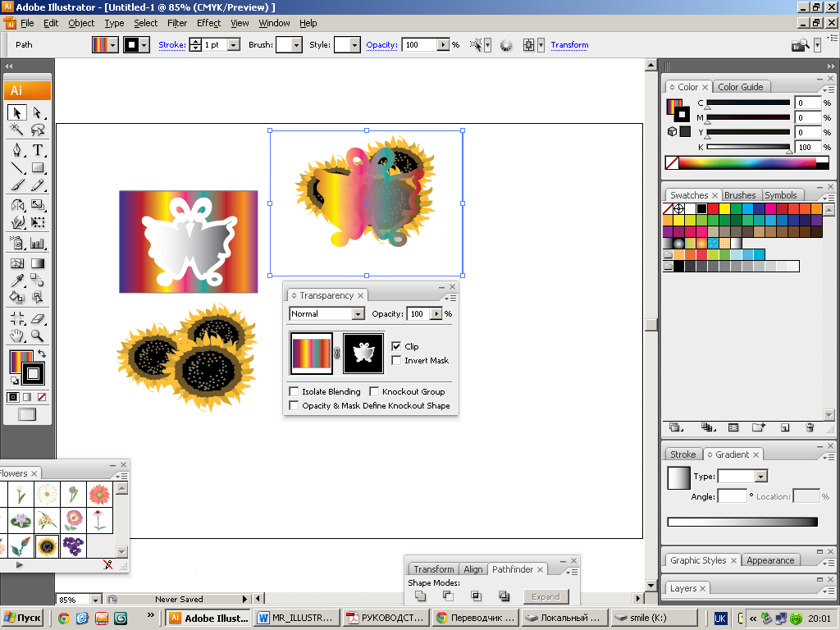Select the Scale tool
The height and width of the screenshot is (630, 840).
point(37,204)
